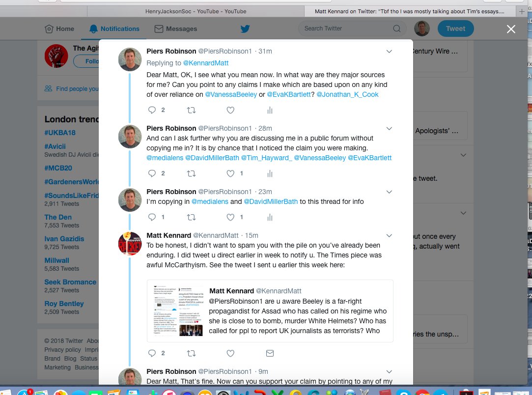Screen dimensions: 532x395
Task: Open the quoted Matt Kennard tweet card
Action: [x=270, y=311]
